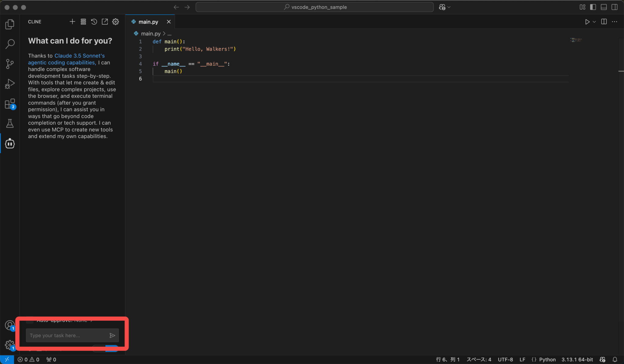Click the main.py breadcrumb item
The width and height of the screenshot is (624, 364).
[x=151, y=34]
